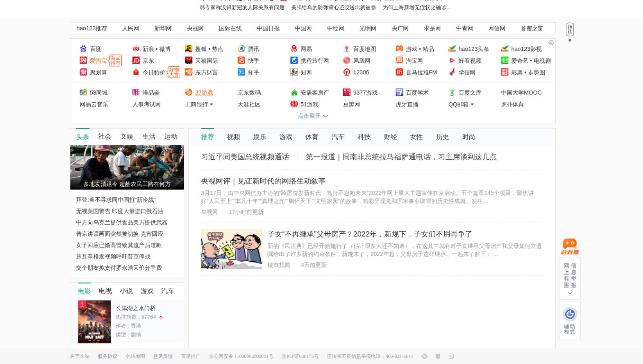Open the Ximalaya FM icon
Screen dimensions: 643x364
click(x=399, y=72)
